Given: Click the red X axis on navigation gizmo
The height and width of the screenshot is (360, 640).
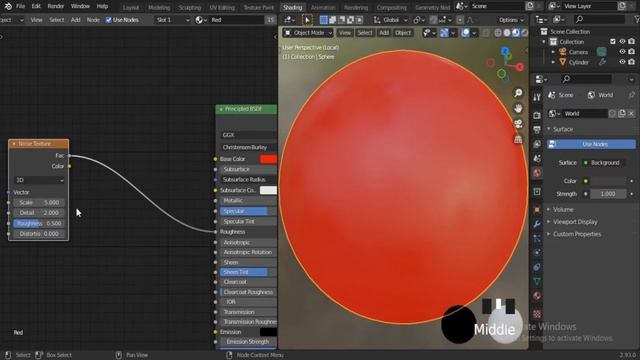Looking at the screenshot, I should pos(520,67).
